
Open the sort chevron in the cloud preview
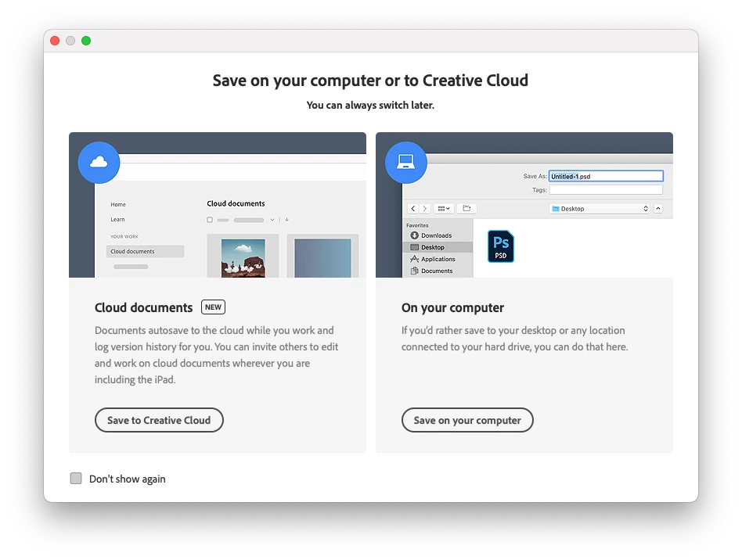(x=272, y=220)
